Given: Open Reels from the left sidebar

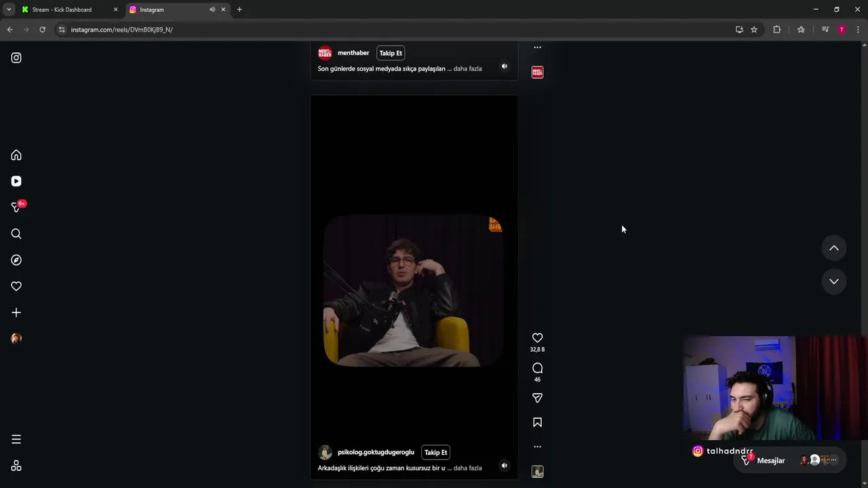Looking at the screenshot, I should tap(16, 181).
